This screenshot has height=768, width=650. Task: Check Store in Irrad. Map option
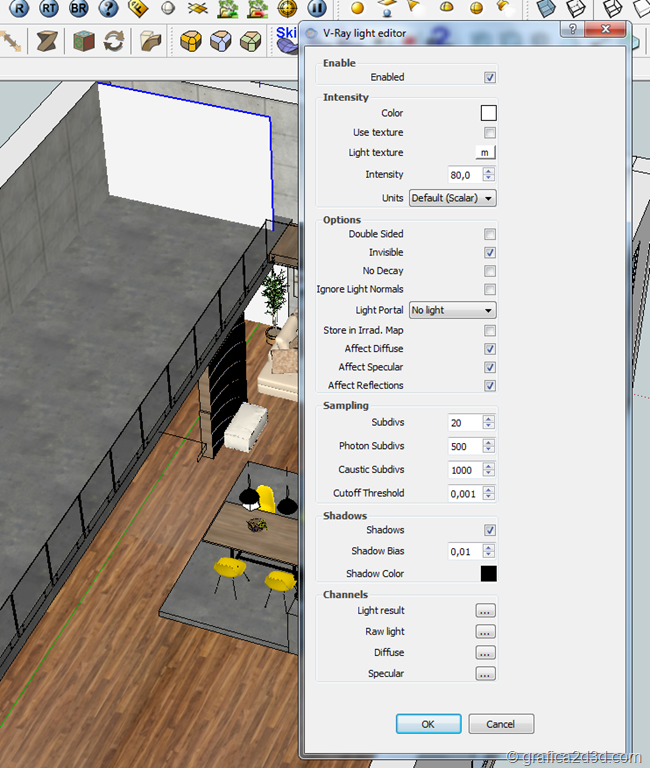(x=489, y=331)
